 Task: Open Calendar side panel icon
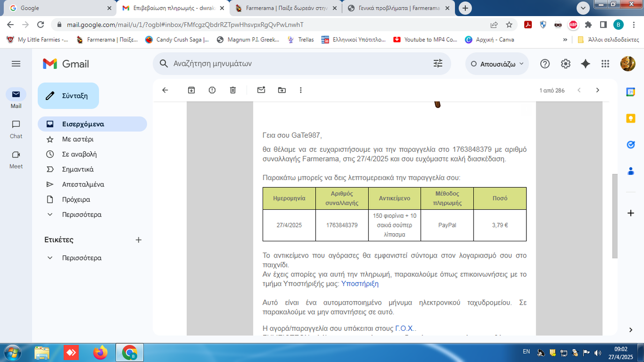[x=630, y=92]
